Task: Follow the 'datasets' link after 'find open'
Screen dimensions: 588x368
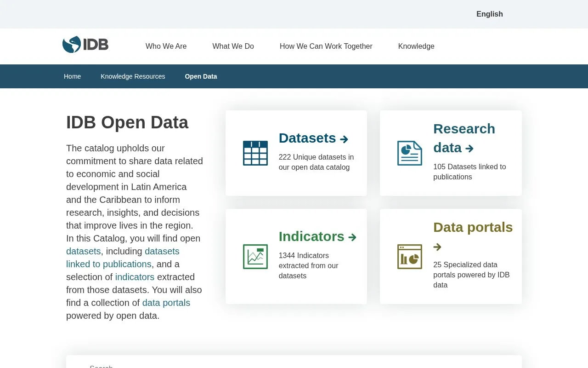Action: (x=83, y=251)
